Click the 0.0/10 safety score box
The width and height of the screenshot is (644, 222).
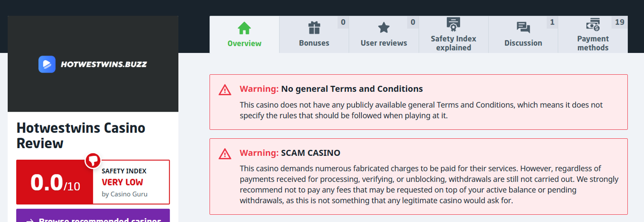tap(55, 182)
